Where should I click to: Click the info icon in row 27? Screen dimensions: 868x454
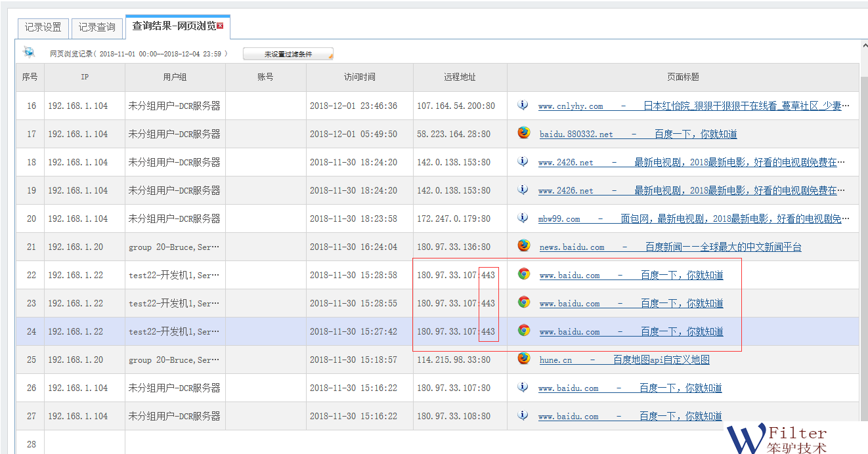523,415
